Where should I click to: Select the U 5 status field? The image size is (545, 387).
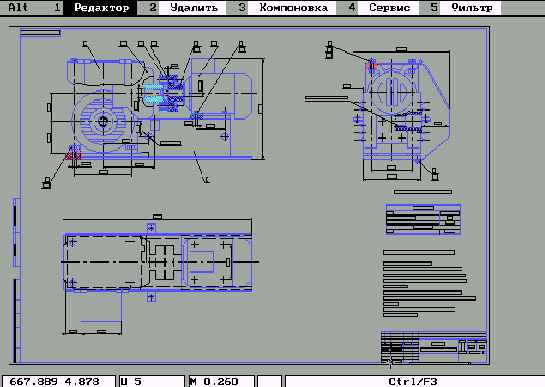pyautogui.click(x=152, y=381)
